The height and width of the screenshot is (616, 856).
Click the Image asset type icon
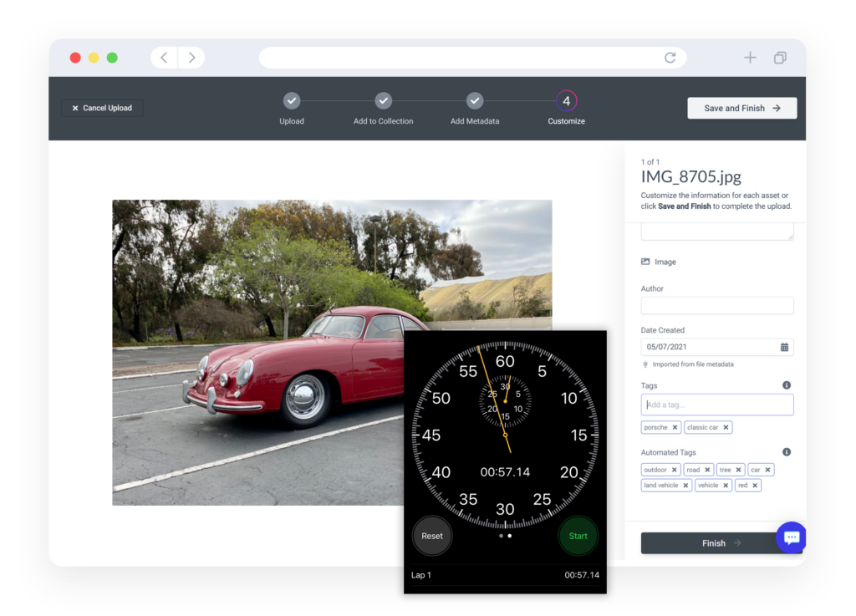point(645,262)
